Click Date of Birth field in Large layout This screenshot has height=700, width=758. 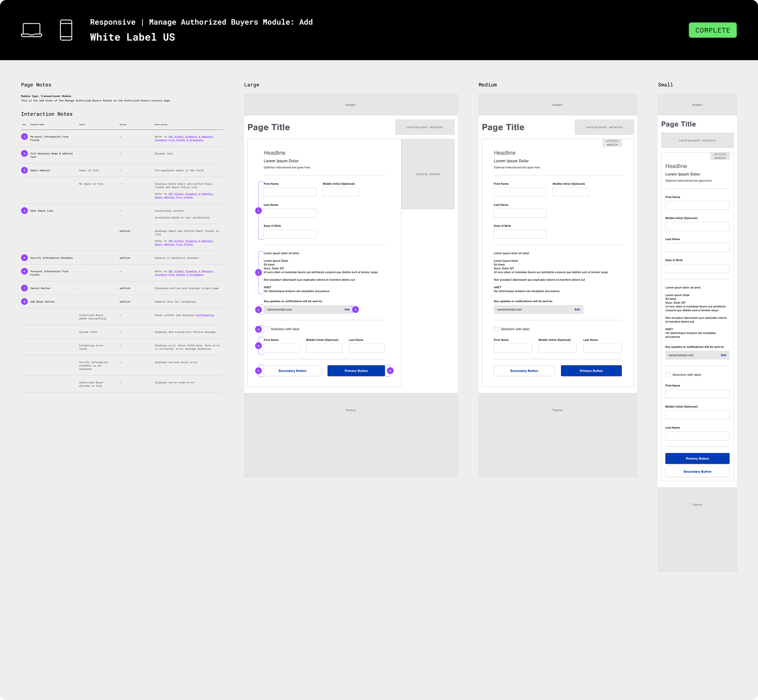click(290, 234)
